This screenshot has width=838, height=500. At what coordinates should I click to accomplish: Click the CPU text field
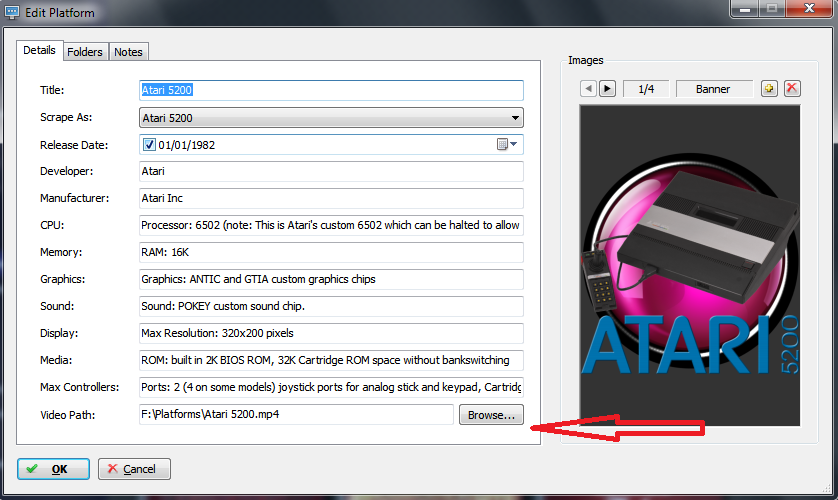[331, 225]
